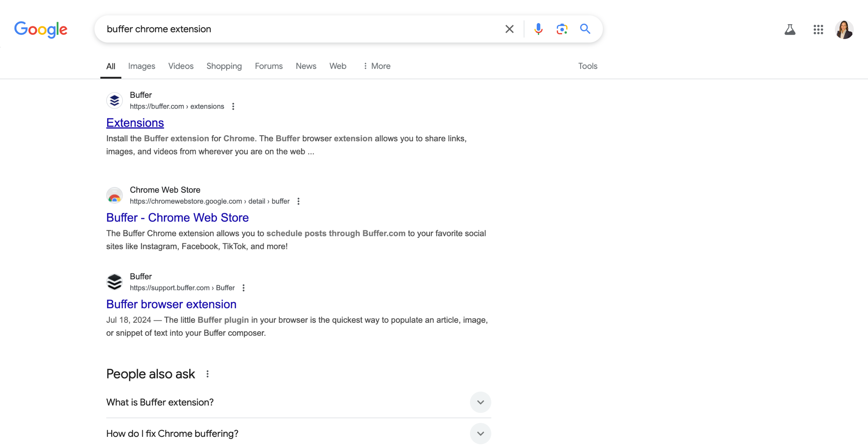Image resolution: width=868 pixels, height=446 pixels.
Task: Open Search Labs flask icon
Action: [x=790, y=30]
